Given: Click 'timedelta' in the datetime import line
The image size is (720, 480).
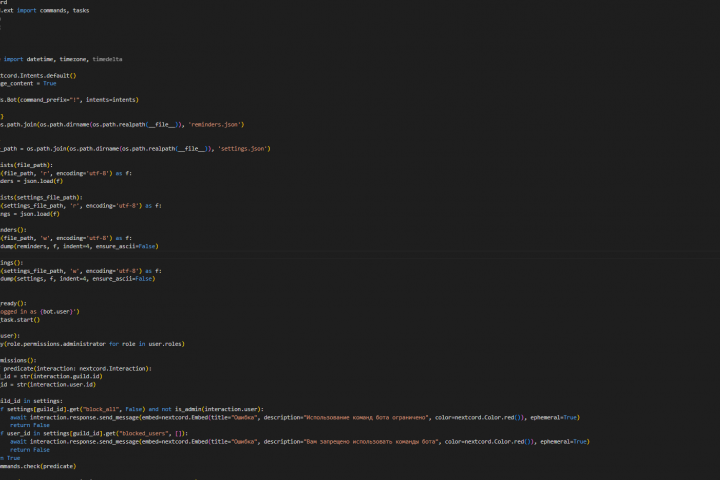Looking at the screenshot, I should [x=107, y=59].
